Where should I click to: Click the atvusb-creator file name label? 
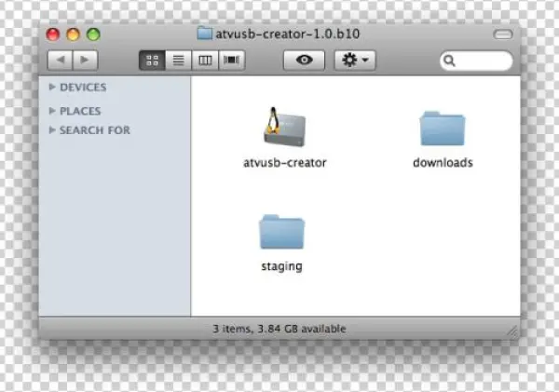(x=284, y=163)
